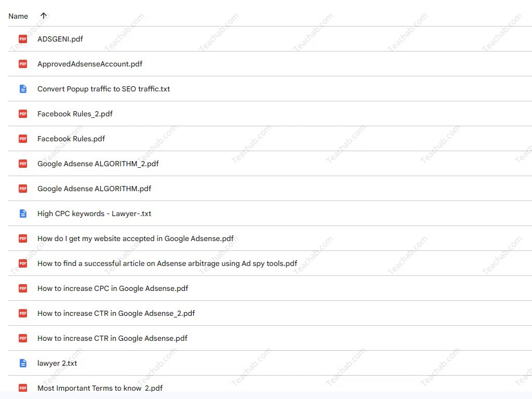The height and width of the screenshot is (399, 532).
Task: Open Facebook Rules.pdf
Action: tap(71, 139)
